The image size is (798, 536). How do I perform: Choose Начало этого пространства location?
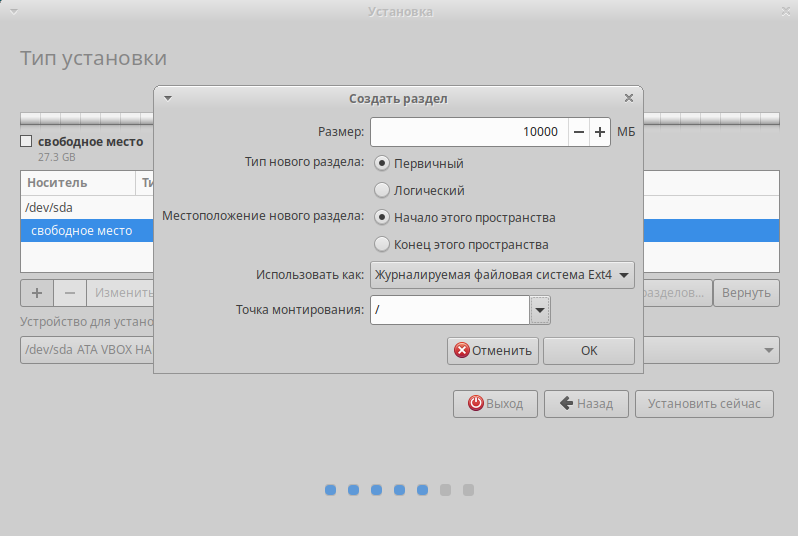tap(382, 217)
